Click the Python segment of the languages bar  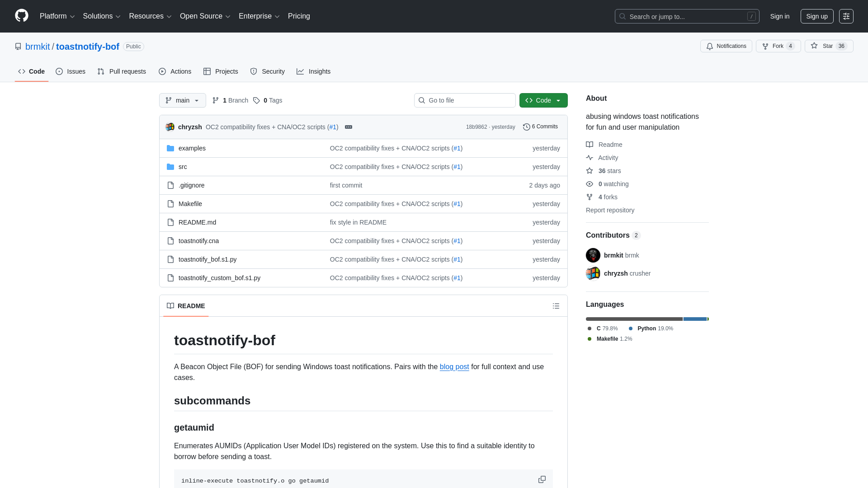click(x=695, y=319)
